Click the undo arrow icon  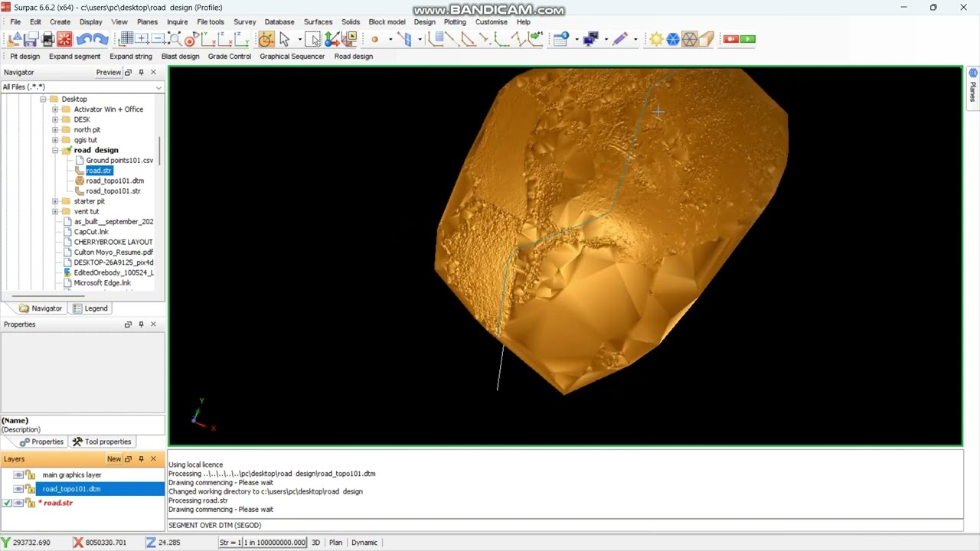point(83,39)
